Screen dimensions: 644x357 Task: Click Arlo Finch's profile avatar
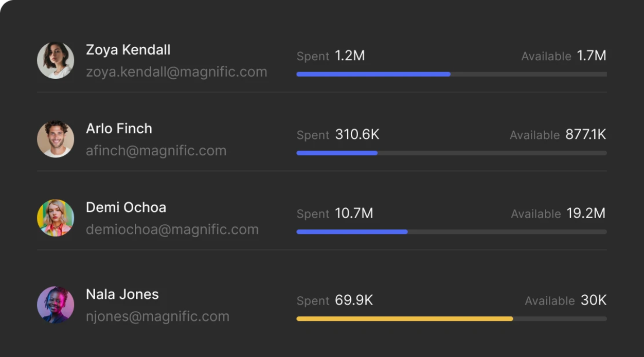[x=56, y=139]
